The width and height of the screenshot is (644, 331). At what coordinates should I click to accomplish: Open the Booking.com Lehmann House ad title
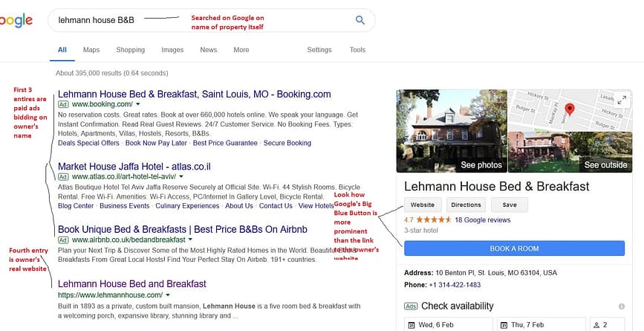(195, 94)
